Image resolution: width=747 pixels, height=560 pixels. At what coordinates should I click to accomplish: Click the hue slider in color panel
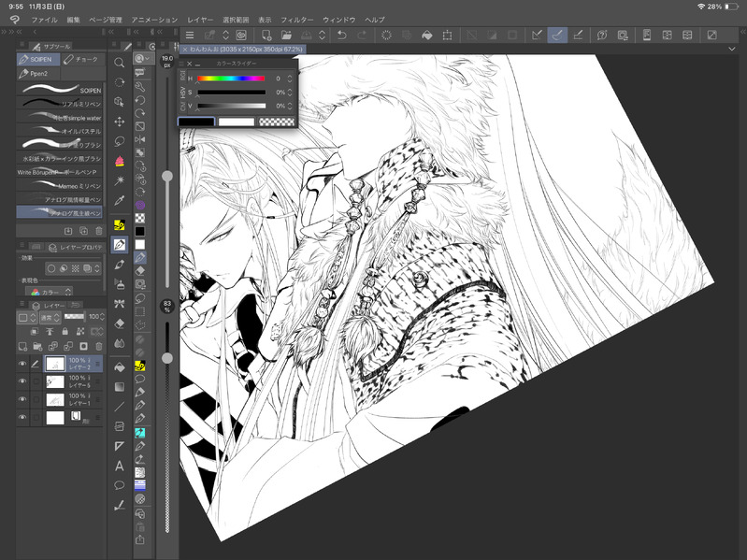231,79
